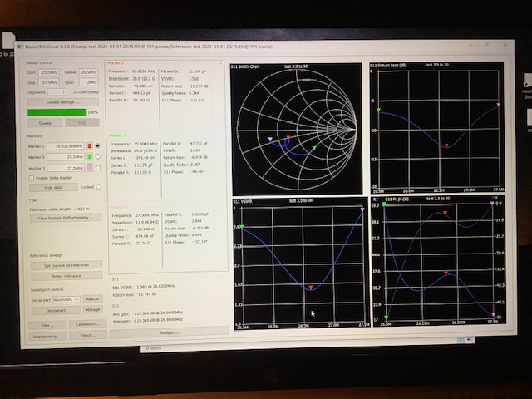Open the Calibration dialog button
532x399 pixels.
[88, 324]
